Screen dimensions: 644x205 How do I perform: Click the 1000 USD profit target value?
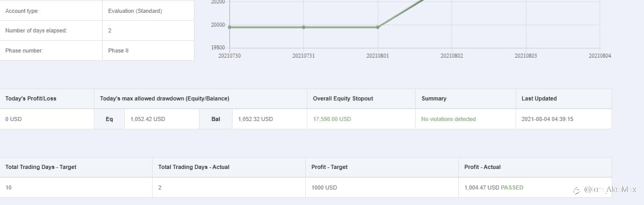click(324, 187)
